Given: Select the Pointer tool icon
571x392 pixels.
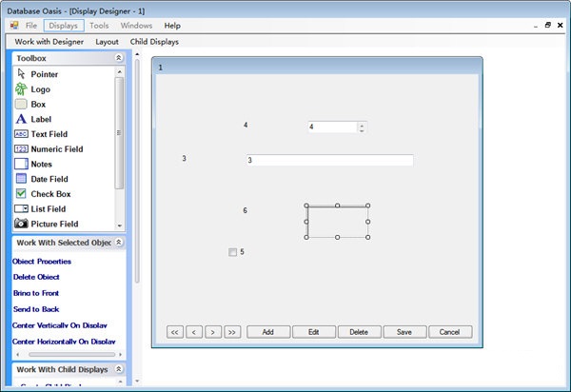Looking at the screenshot, I should pyautogui.click(x=21, y=74).
